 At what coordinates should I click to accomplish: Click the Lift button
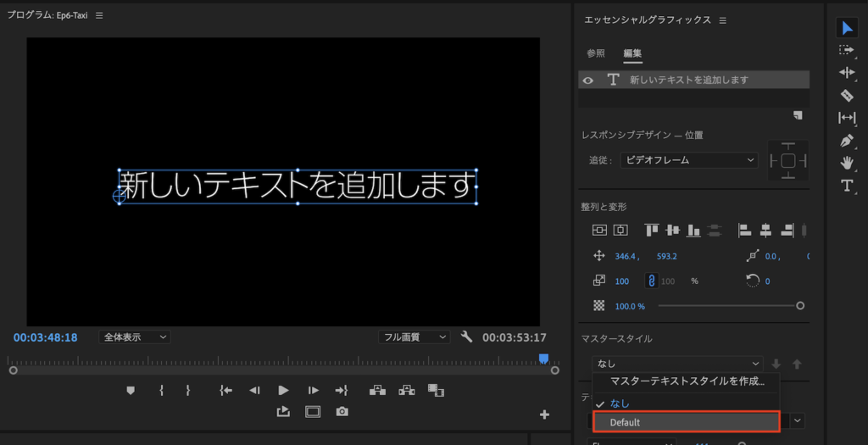pyautogui.click(x=377, y=390)
